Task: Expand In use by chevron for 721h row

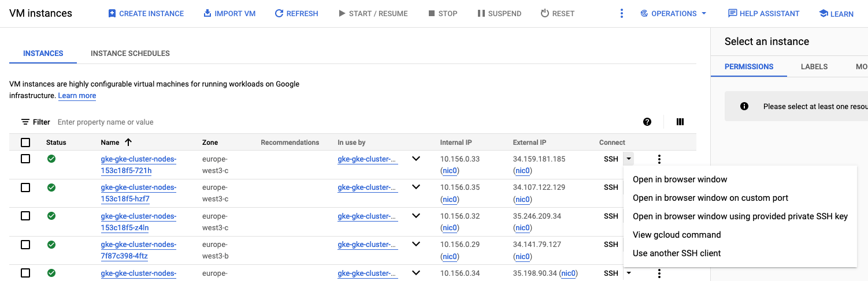Action: (416, 159)
